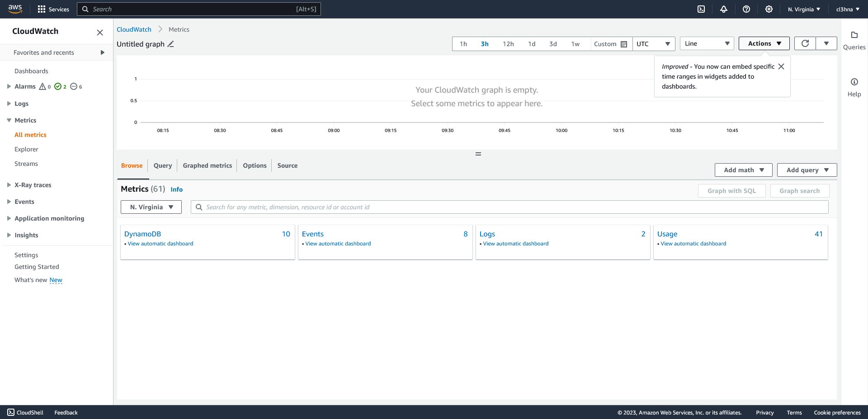
Task: Open the DynamoDB metrics namespace
Action: [x=142, y=234]
